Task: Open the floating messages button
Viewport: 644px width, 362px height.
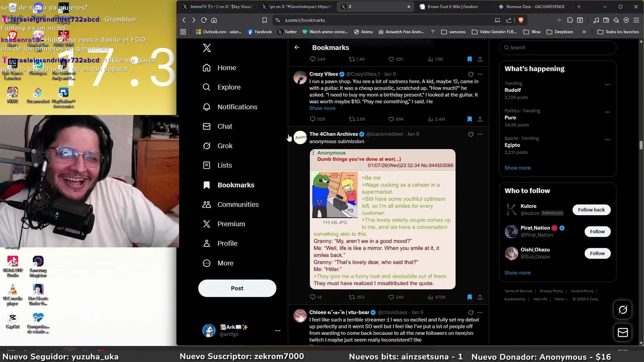Action: click(623, 333)
